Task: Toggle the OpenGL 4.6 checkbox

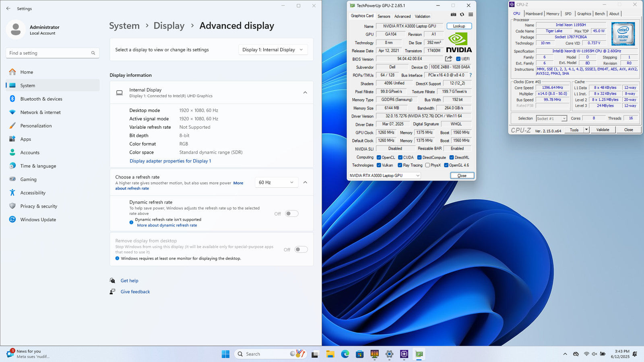Action: tap(446, 165)
